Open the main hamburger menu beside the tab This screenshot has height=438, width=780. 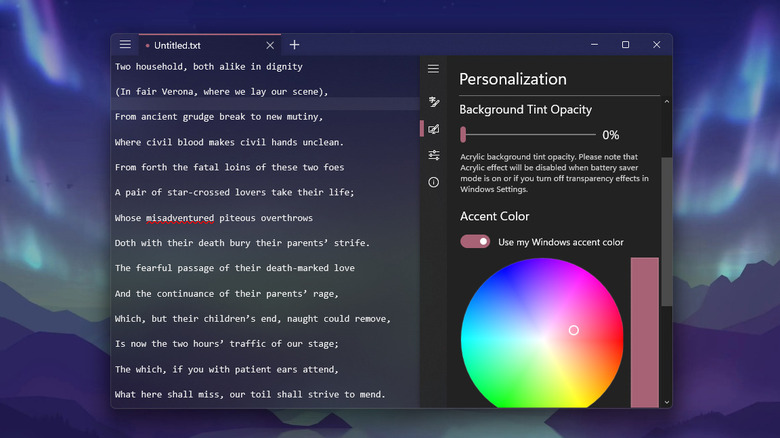[x=125, y=45]
